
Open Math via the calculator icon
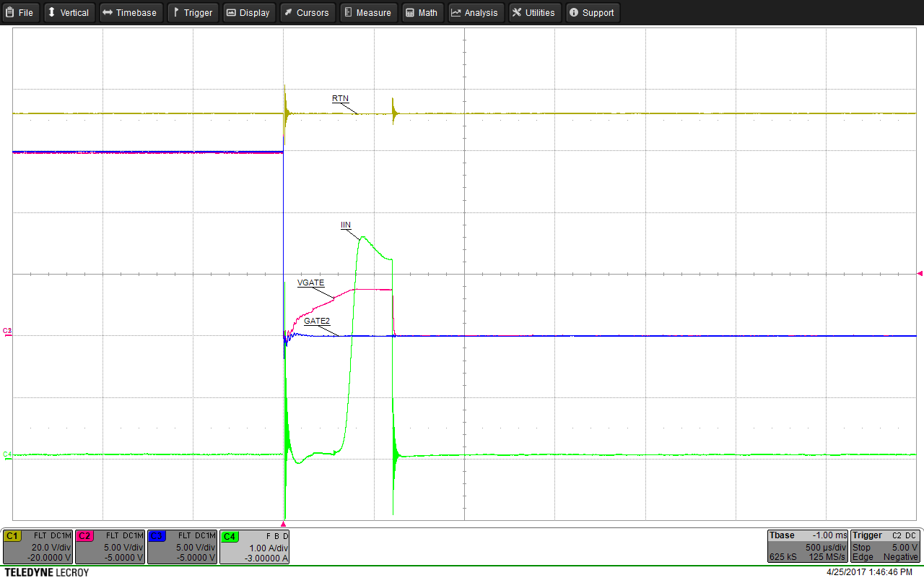[x=409, y=12]
